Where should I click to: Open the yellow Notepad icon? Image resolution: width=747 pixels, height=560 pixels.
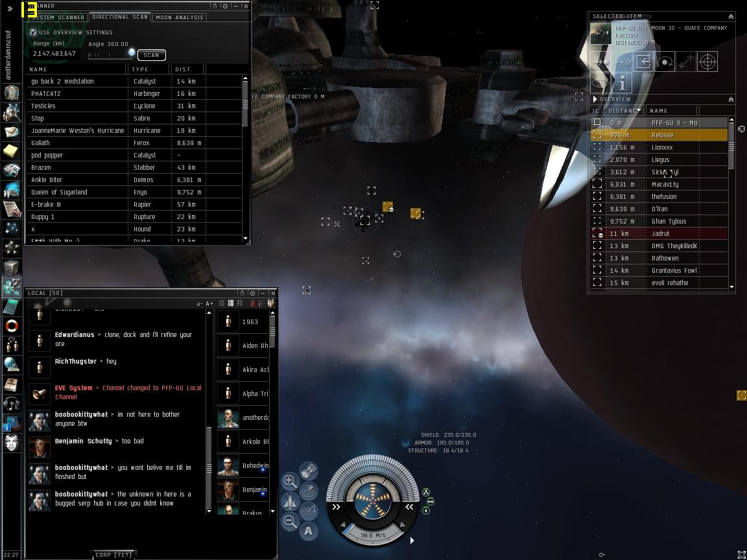point(12,152)
